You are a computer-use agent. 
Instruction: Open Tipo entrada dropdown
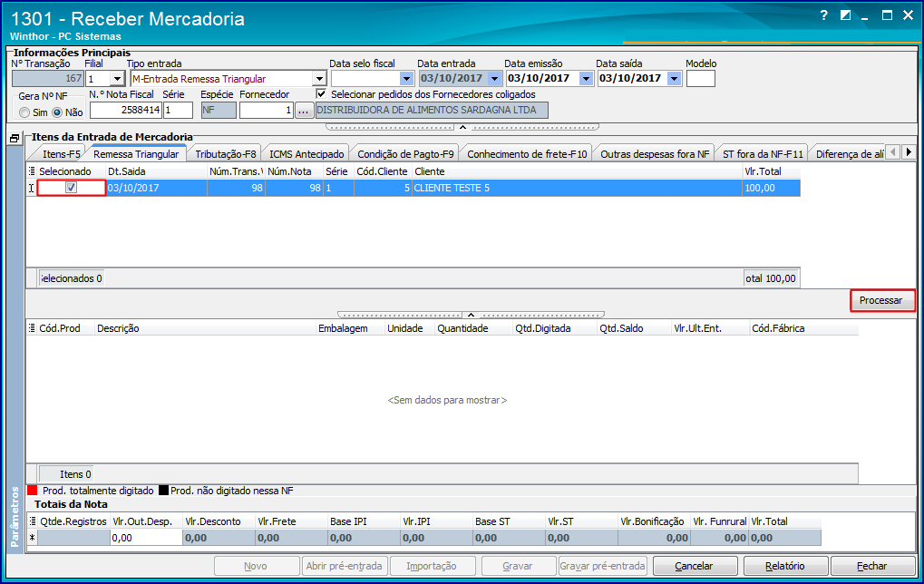pyautogui.click(x=319, y=78)
